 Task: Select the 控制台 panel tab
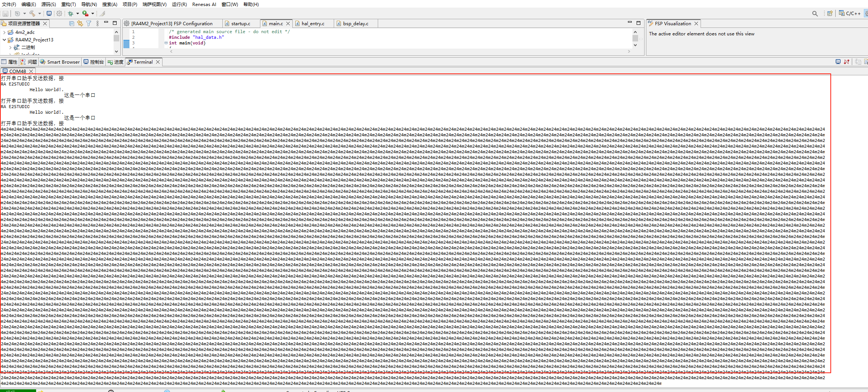pyautogui.click(x=97, y=62)
